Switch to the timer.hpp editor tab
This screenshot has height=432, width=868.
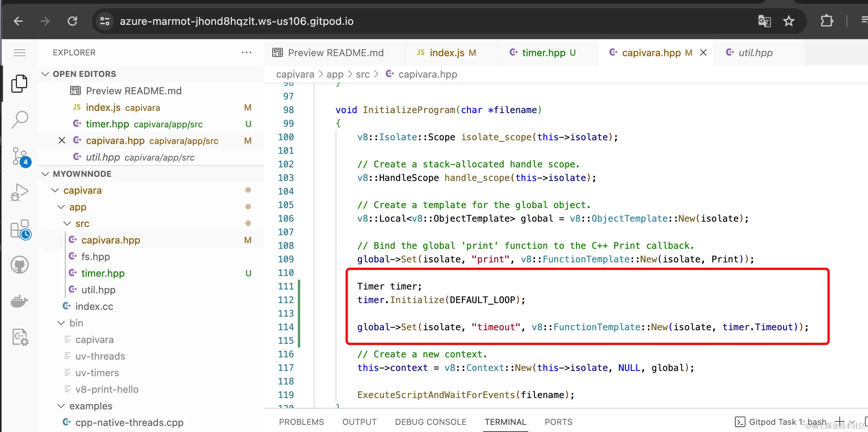(x=543, y=53)
